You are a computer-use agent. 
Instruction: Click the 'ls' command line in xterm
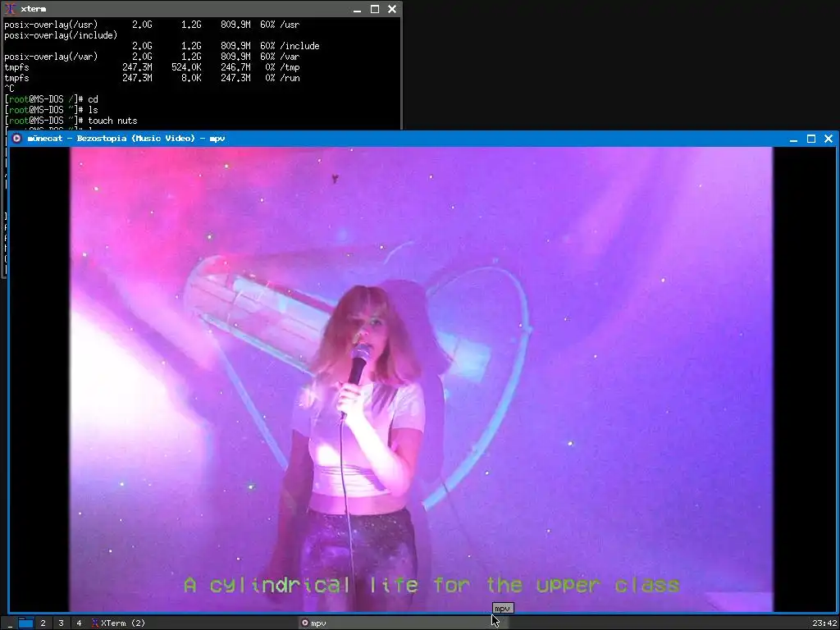pyautogui.click(x=52, y=110)
